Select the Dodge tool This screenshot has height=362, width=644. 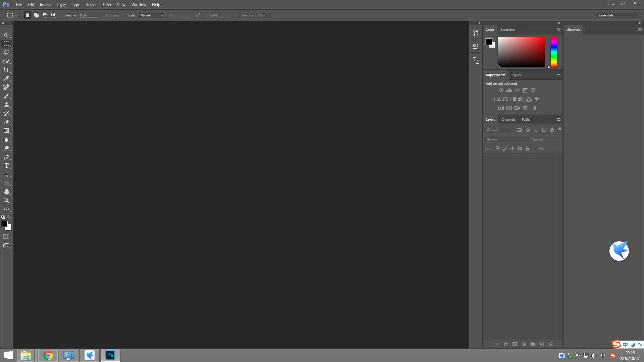(6, 148)
